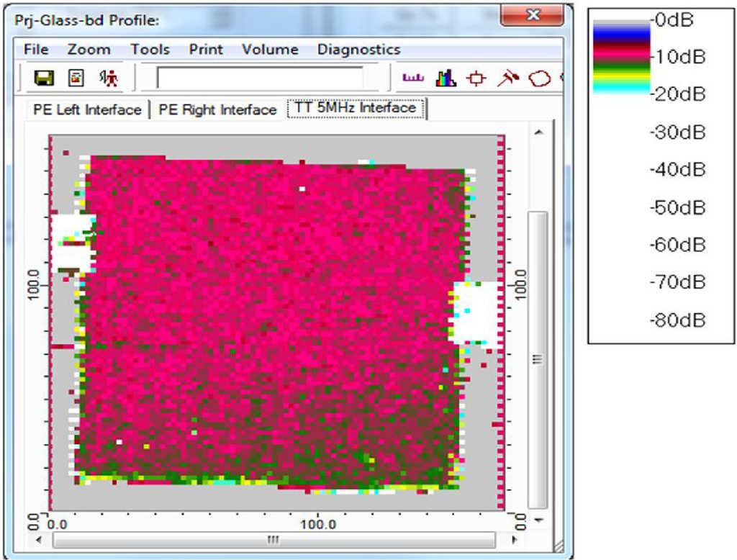The height and width of the screenshot is (560, 737).
Task: Open the Print menu
Action: point(206,50)
